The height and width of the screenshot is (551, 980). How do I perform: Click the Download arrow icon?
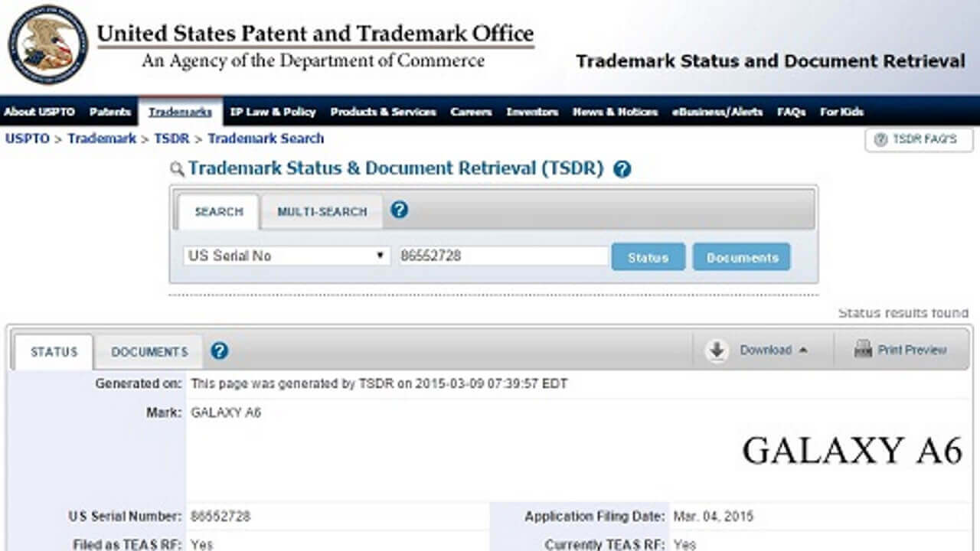tap(717, 350)
